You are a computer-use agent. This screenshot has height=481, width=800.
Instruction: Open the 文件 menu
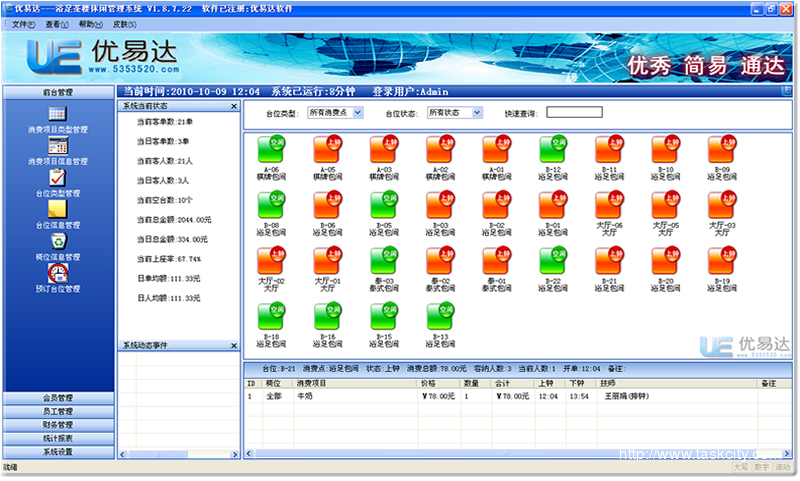click(x=23, y=23)
